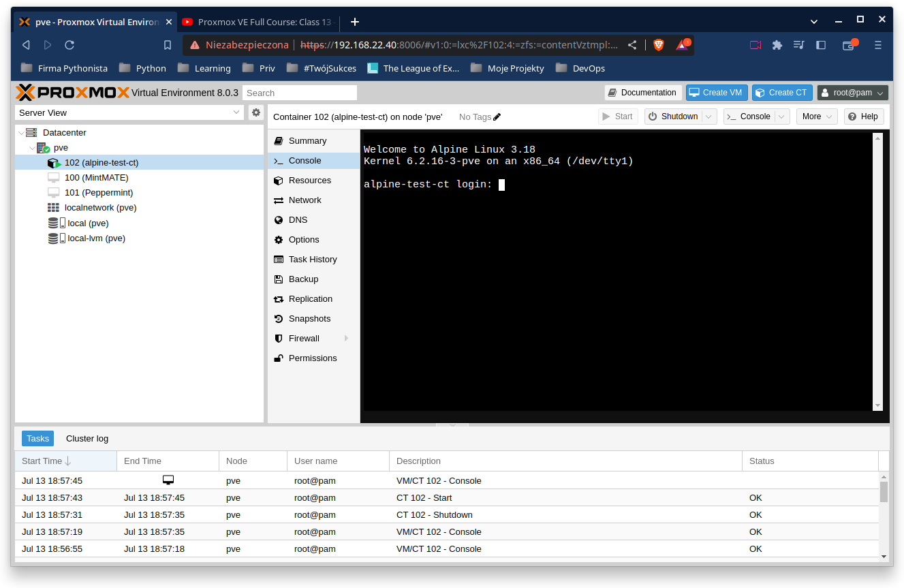
Task: Open the Resources panel
Action: click(x=279, y=180)
